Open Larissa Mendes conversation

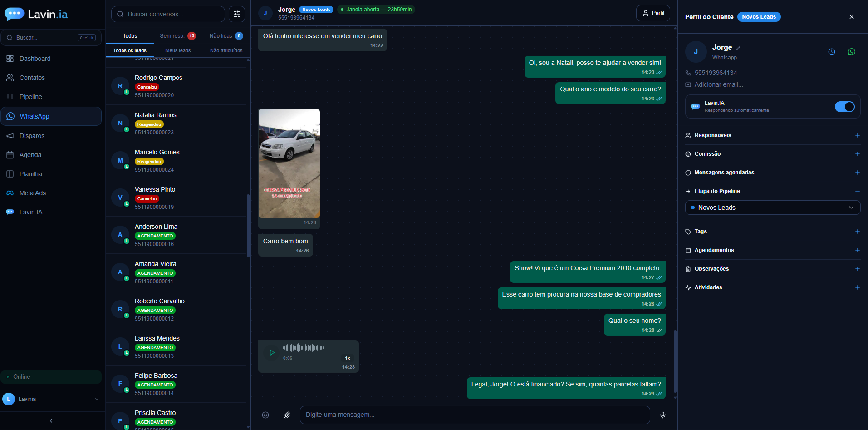coord(176,347)
